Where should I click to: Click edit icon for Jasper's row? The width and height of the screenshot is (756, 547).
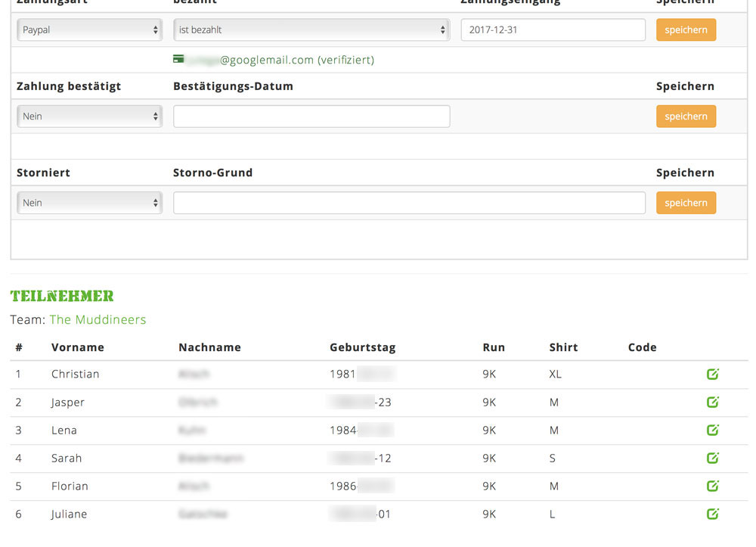coord(712,402)
